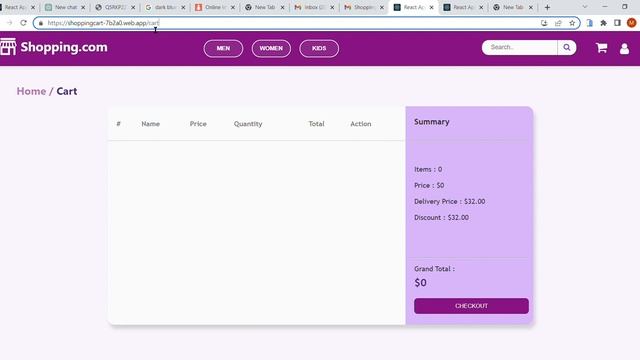Click 'Delivery Price : $32.00' text
Screen dimensions: 640x360
[449, 201]
